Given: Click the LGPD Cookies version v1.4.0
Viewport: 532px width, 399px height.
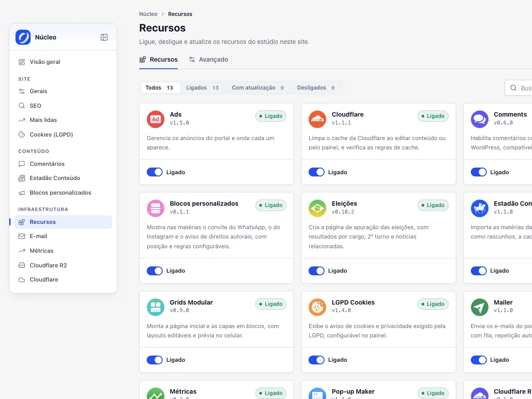Looking at the screenshot, I should (x=341, y=311).
